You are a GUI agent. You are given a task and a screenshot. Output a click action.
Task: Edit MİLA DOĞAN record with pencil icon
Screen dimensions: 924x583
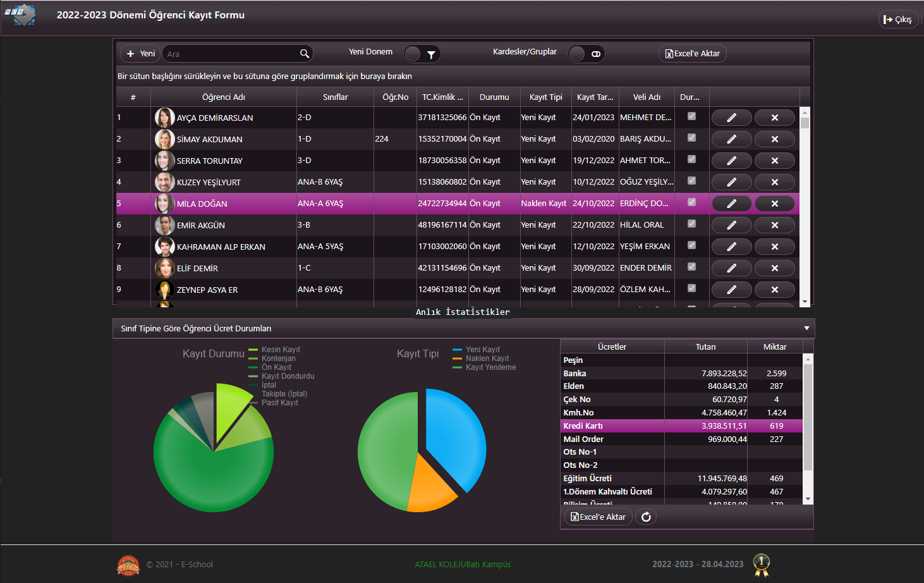coord(731,204)
